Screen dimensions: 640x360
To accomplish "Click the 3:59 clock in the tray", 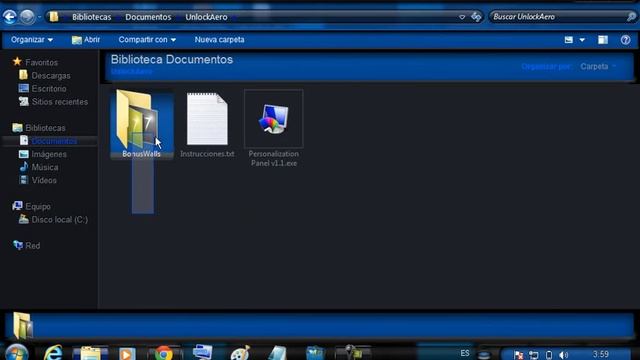I will (x=601, y=354).
